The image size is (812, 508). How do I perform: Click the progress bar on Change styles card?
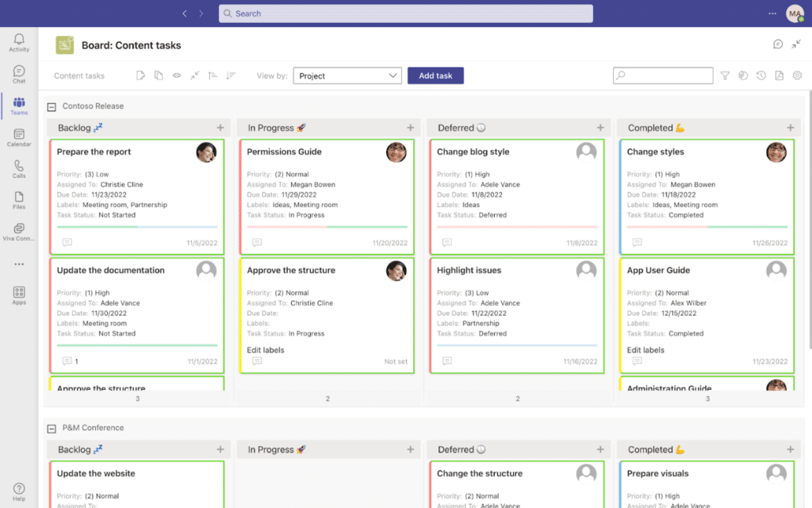[x=707, y=226]
